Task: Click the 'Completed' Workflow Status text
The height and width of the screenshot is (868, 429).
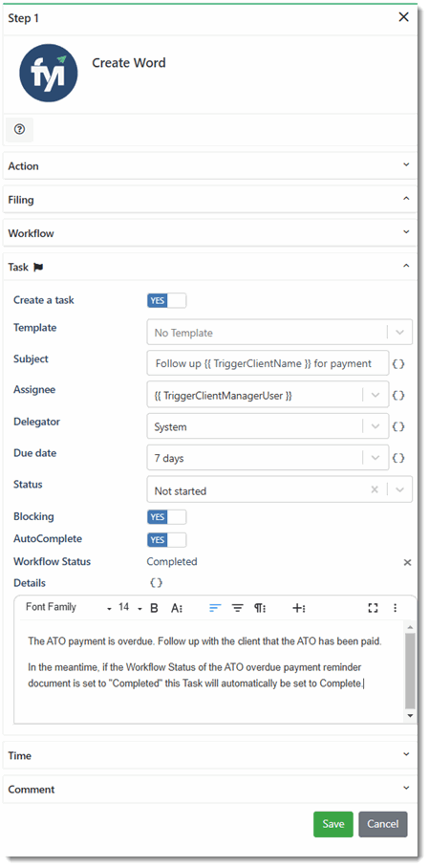Action: (172, 562)
